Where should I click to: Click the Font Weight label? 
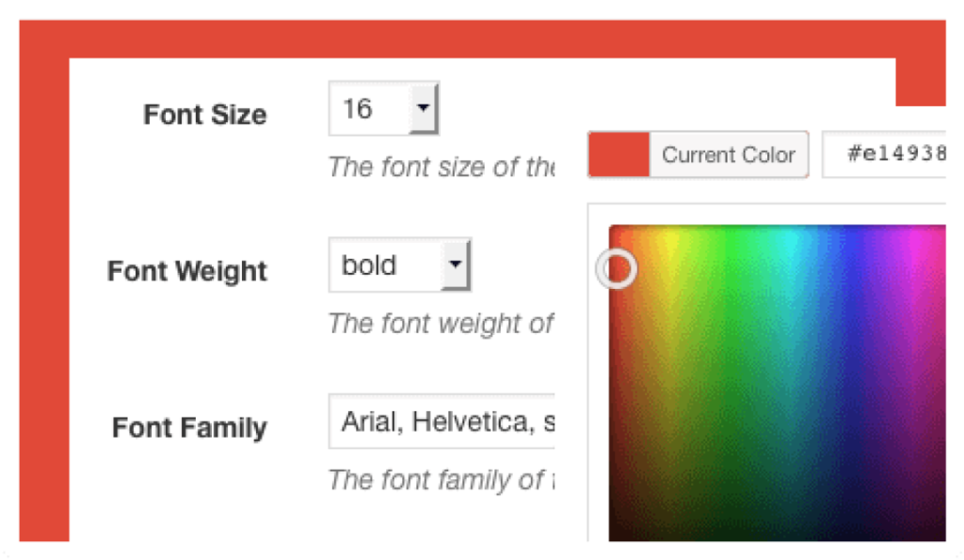[187, 271]
